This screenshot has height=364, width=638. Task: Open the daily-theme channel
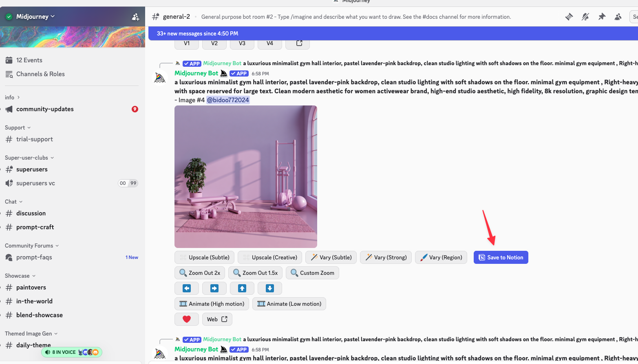[33, 345]
